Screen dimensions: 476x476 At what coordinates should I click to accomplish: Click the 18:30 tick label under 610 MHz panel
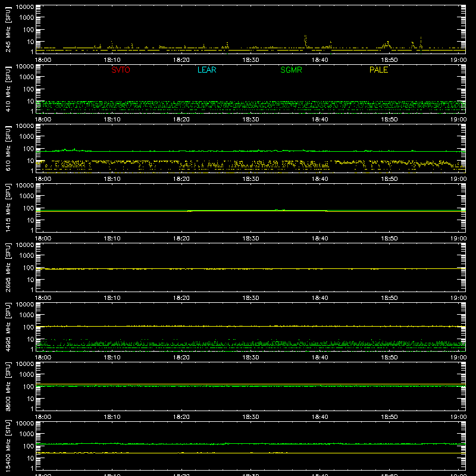[x=250, y=179]
